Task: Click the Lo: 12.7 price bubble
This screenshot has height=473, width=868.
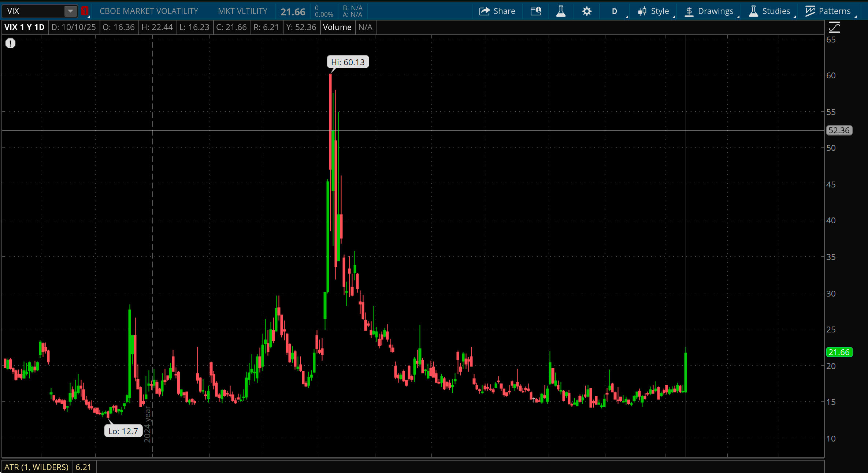Action: point(123,431)
